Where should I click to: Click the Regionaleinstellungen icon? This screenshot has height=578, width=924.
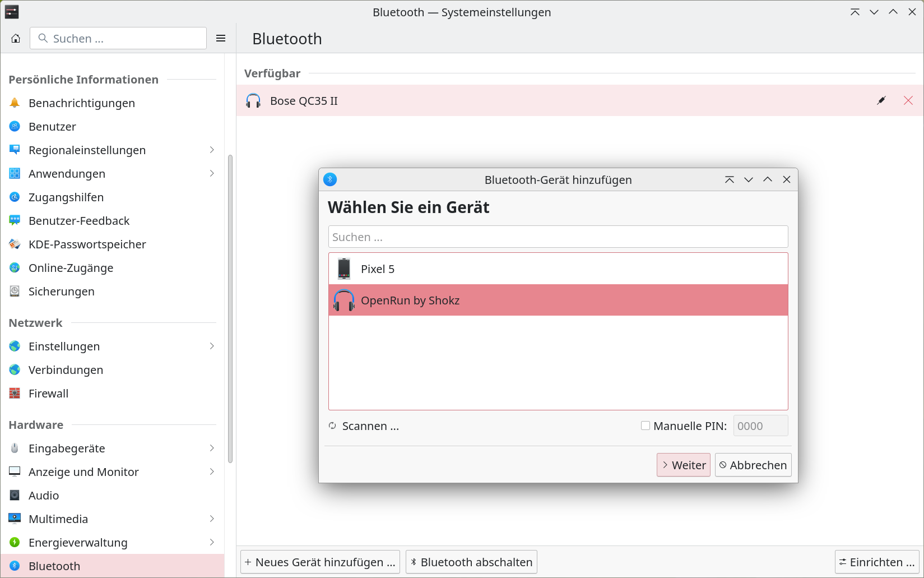(15, 150)
